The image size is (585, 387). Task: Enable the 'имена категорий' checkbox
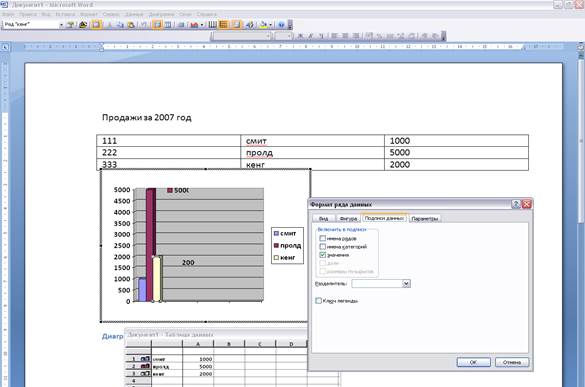point(323,246)
